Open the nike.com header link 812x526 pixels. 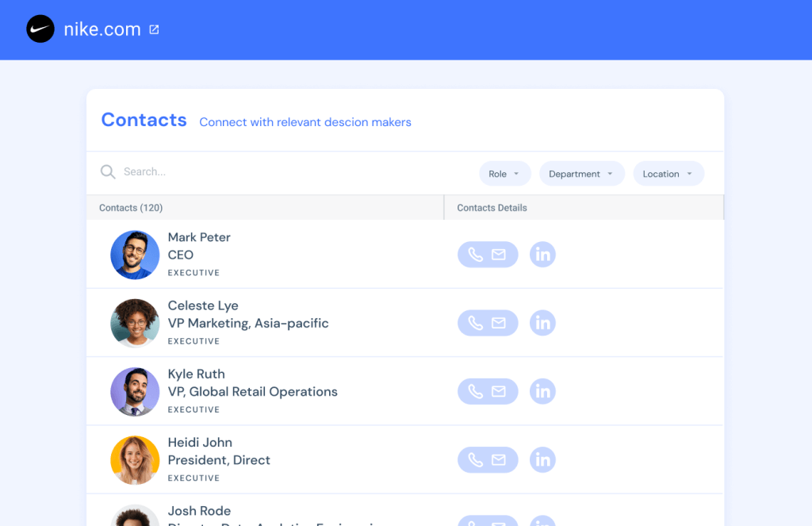(102, 29)
